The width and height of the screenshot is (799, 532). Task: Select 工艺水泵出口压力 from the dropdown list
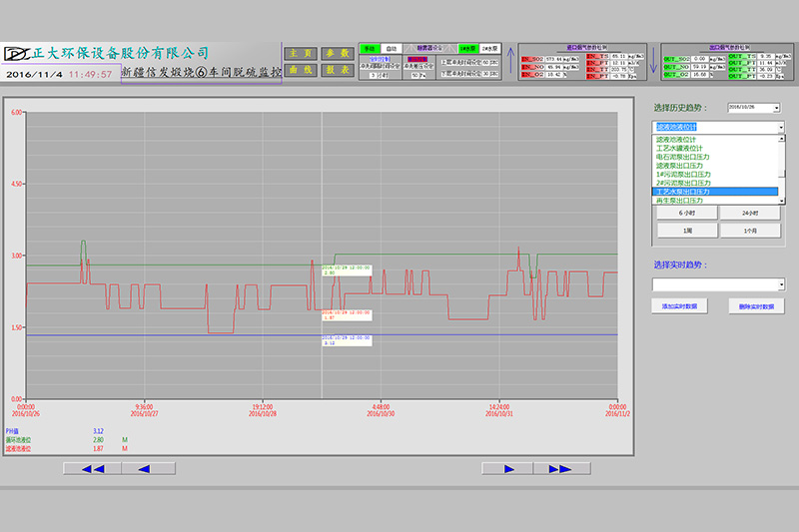point(715,192)
